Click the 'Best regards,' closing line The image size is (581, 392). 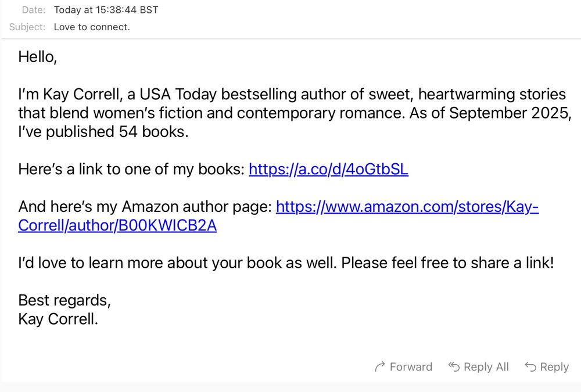point(64,300)
